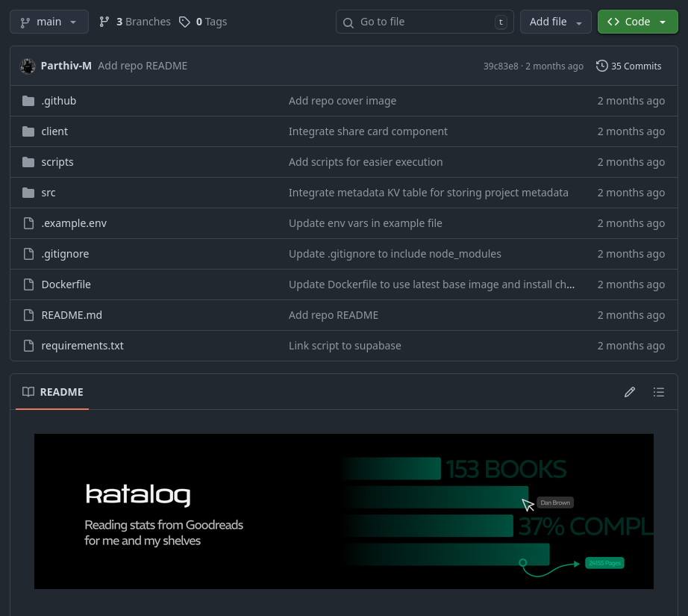Click the pencil edit README icon
The image size is (688, 616).
pyautogui.click(x=630, y=392)
